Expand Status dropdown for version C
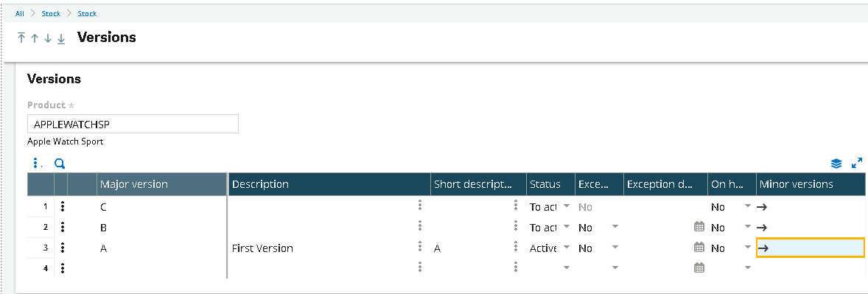This screenshot has width=868, height=294. pyautogui.click(x=567, y=206)
